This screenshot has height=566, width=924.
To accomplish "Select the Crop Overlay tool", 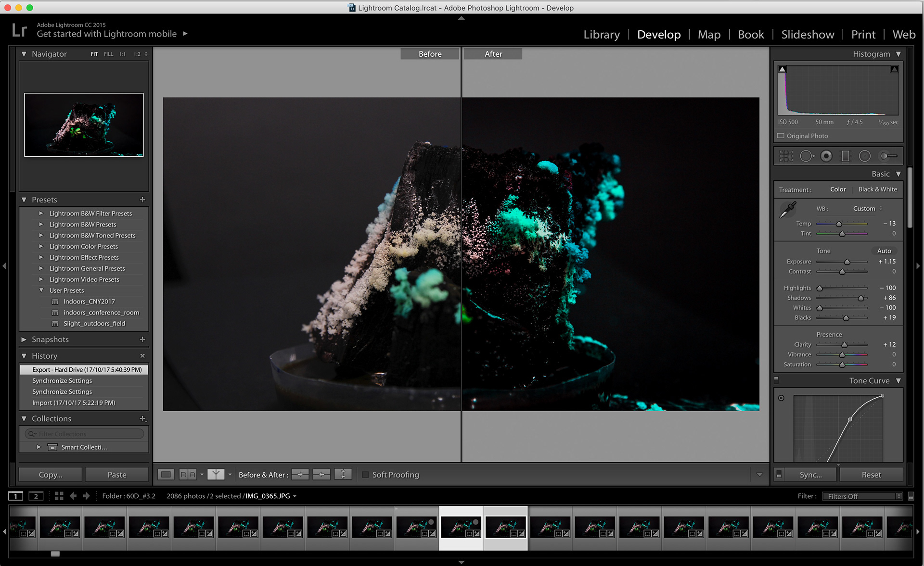I will 786,156.
